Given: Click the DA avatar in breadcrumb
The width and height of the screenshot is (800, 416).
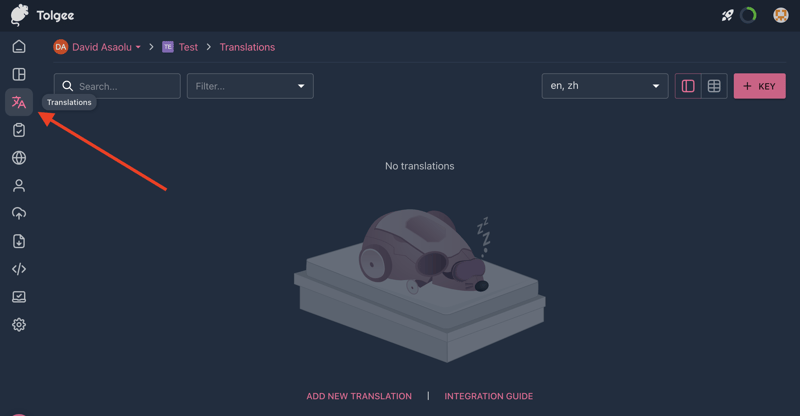Looking at the screenshot, I should [61, 47].
